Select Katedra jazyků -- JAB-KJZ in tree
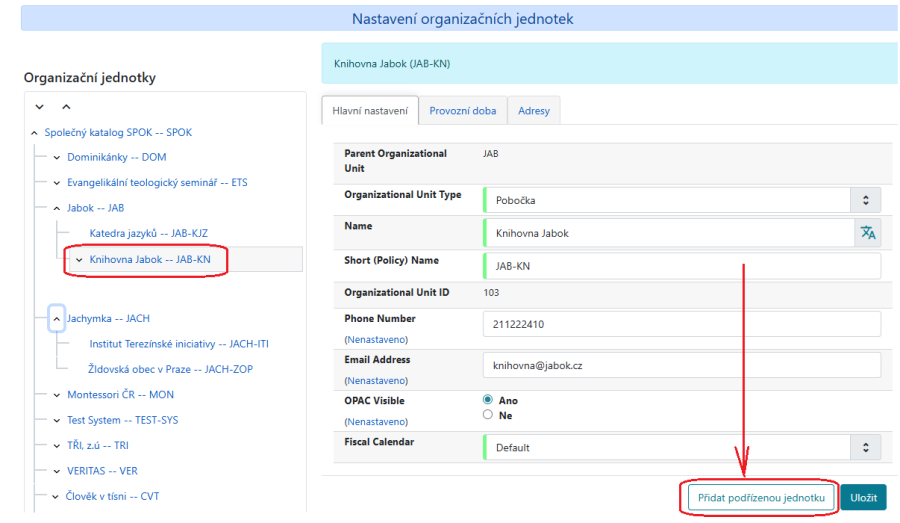900x523 pixels. pyautogui.click(x=148, y=233)
